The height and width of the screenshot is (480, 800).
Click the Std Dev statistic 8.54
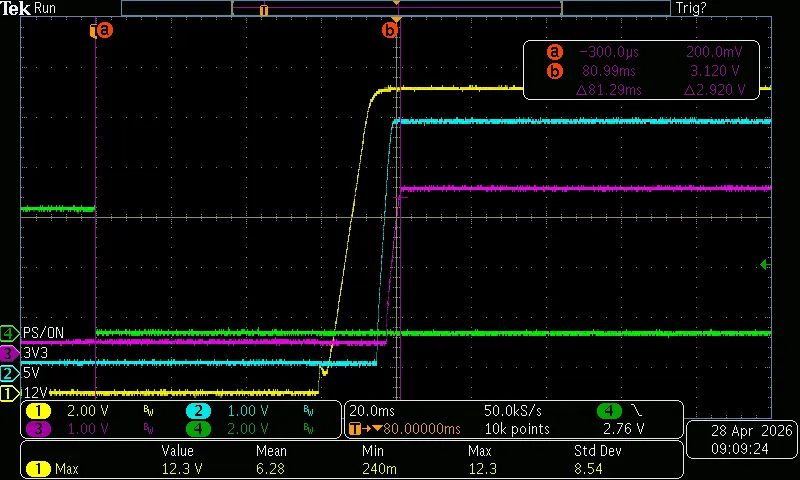click(588, 469)
